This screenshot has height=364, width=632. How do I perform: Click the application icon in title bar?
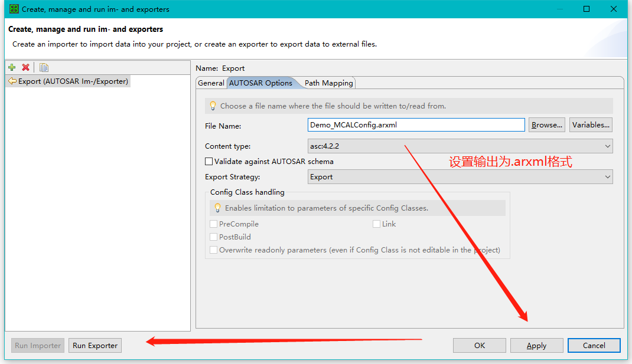[14, 9]
